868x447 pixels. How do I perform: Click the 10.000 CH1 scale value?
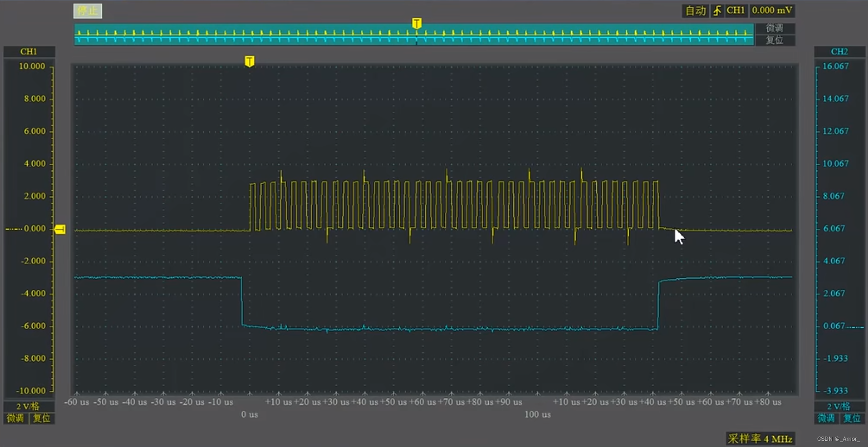[x=32, y=66]
